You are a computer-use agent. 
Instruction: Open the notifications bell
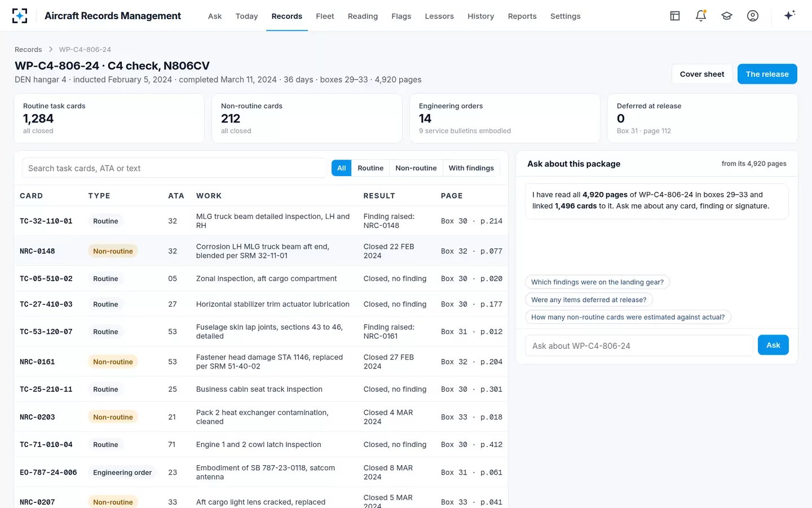701,16
